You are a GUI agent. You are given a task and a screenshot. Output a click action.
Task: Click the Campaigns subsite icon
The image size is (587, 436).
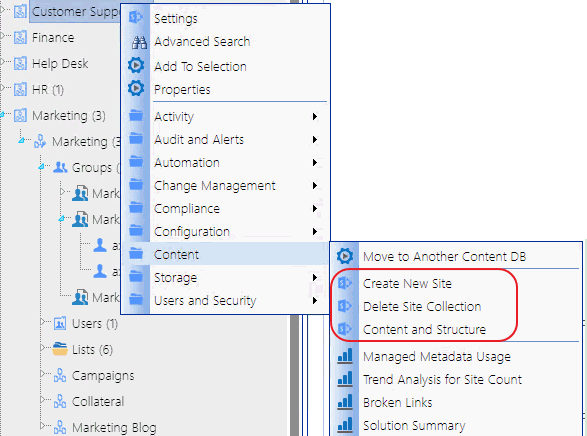[60, 375]
